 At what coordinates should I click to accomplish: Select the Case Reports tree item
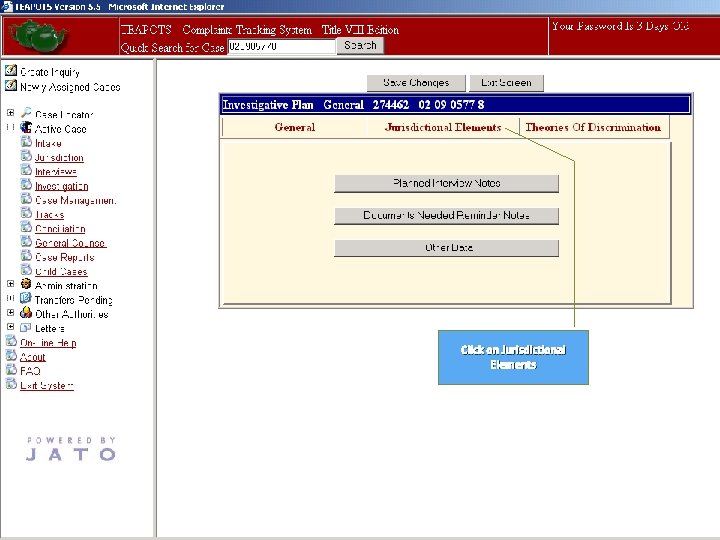65,257
